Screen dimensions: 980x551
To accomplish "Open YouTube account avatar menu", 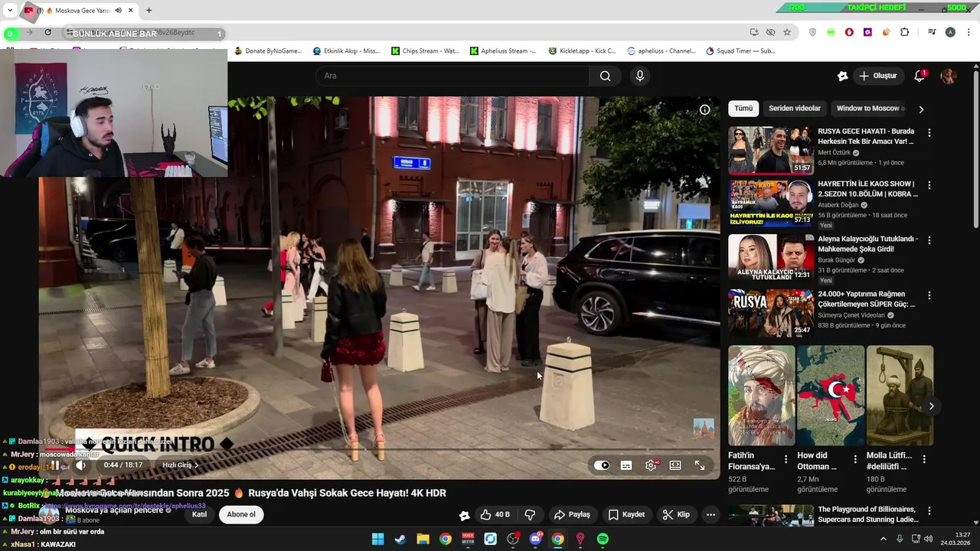I will [x=949, y=76].
